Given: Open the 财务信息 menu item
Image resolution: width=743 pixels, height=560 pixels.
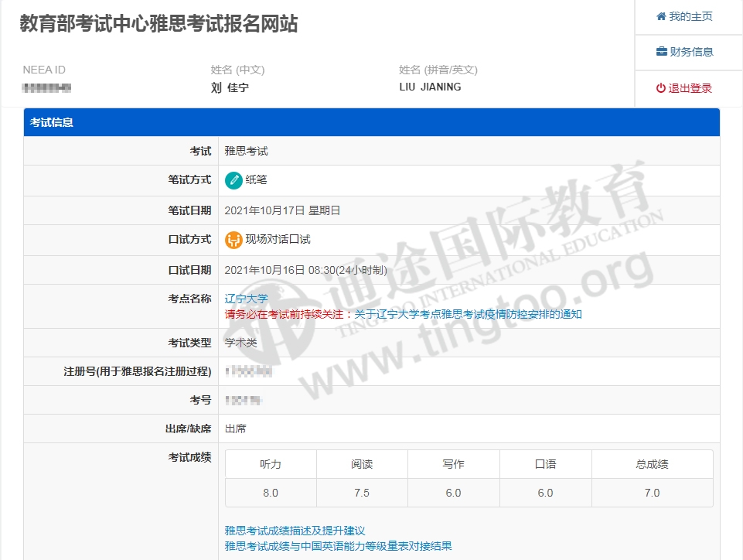Looking at the screenshot, I should point(685,52).
